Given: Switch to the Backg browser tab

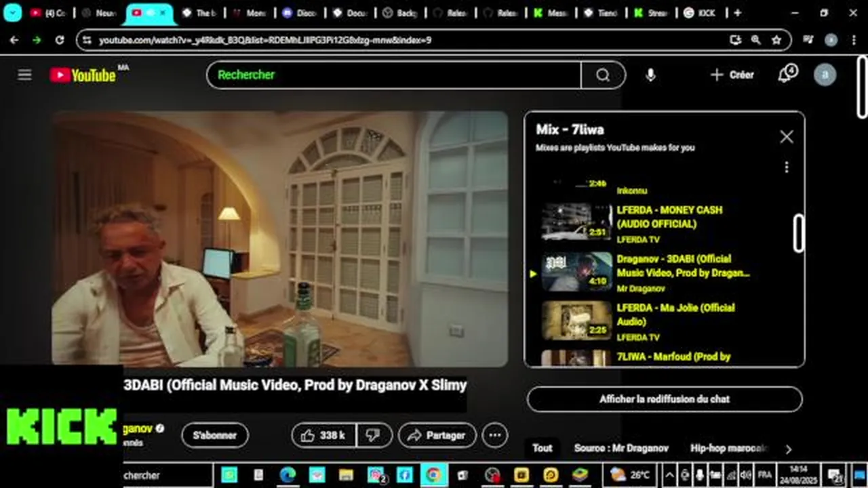Looking at the screenshot, I should [400, 13].
